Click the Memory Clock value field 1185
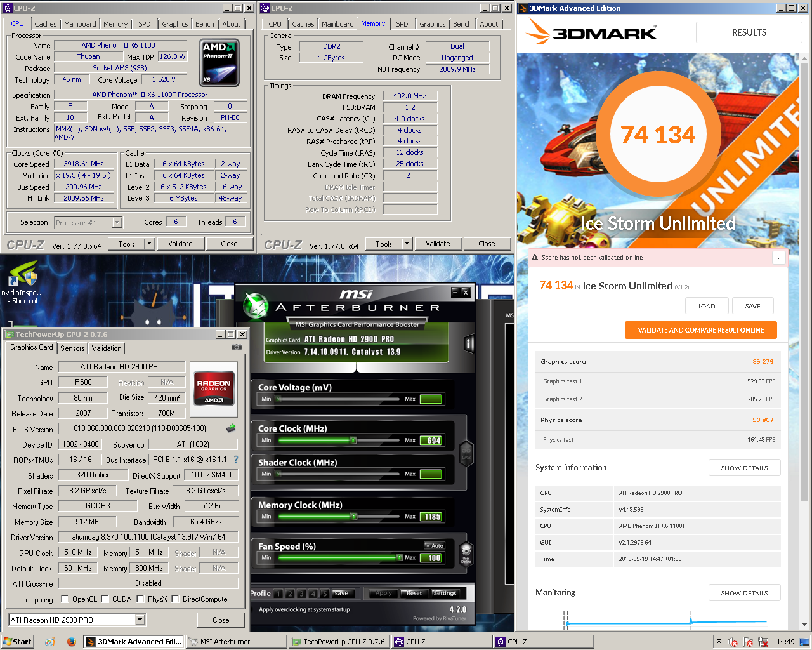 tap(431, 517)
